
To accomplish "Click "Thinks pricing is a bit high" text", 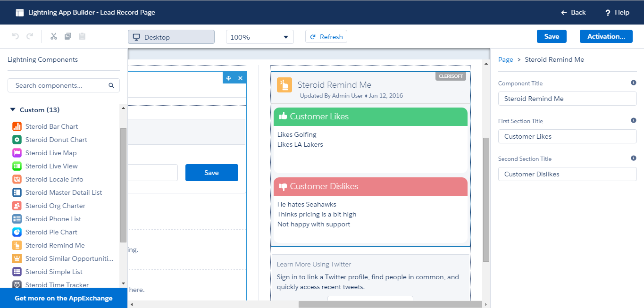I will point(317,214).
